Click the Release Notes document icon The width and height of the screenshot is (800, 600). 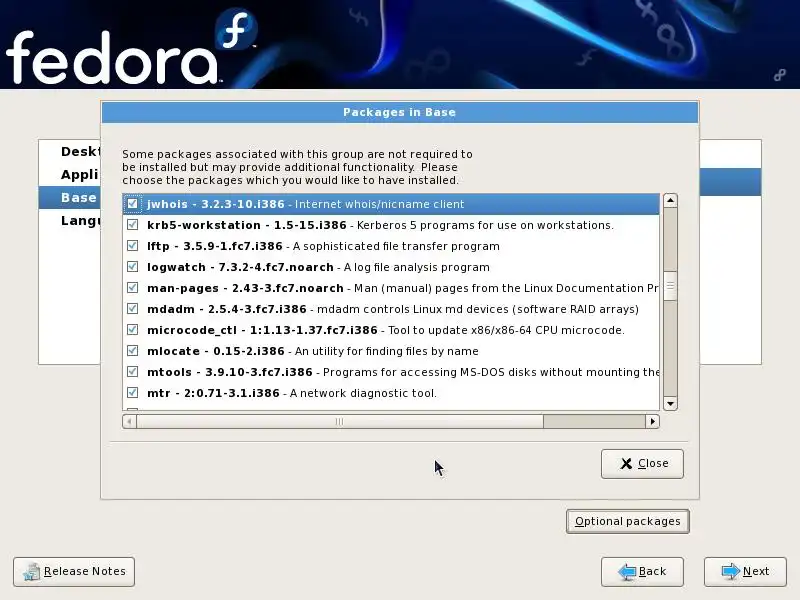[32, 571]
